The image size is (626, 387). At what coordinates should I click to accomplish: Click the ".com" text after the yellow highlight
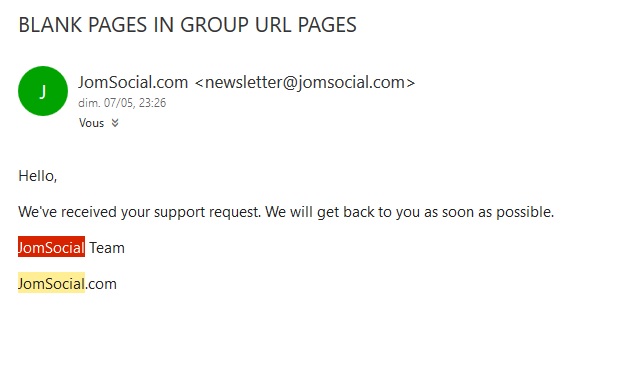pos(101,284)
